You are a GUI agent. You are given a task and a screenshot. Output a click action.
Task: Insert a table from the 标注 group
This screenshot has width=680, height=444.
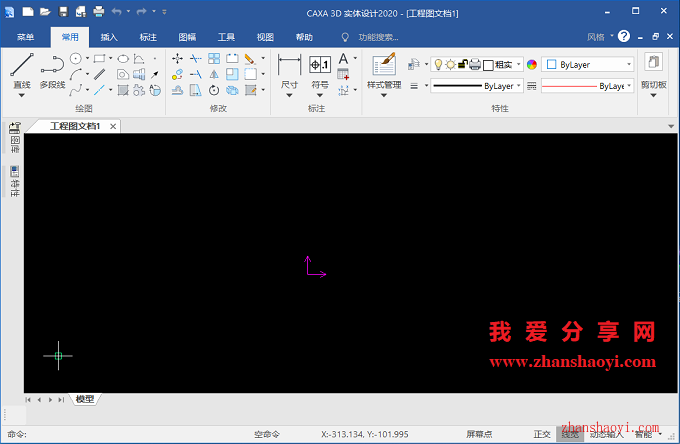pyautogui.click(x=343, y=75)
